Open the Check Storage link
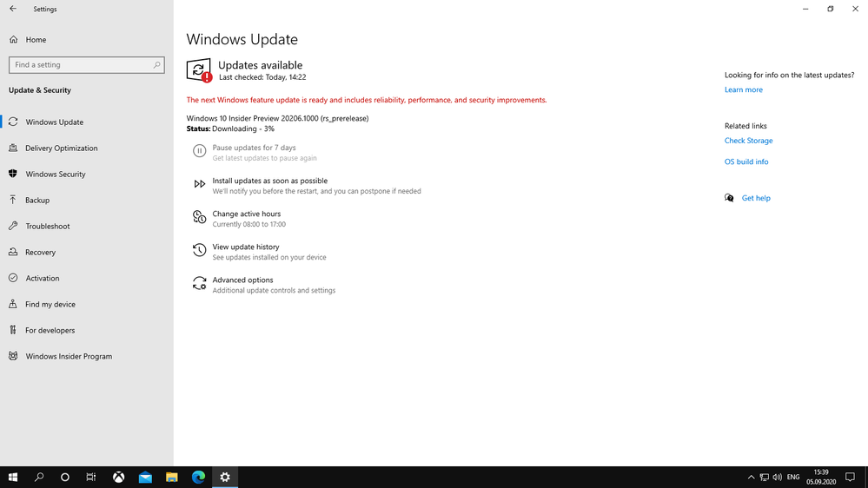Screen dimensions: 868x488 pyautogui.click(x=748, y=141)
